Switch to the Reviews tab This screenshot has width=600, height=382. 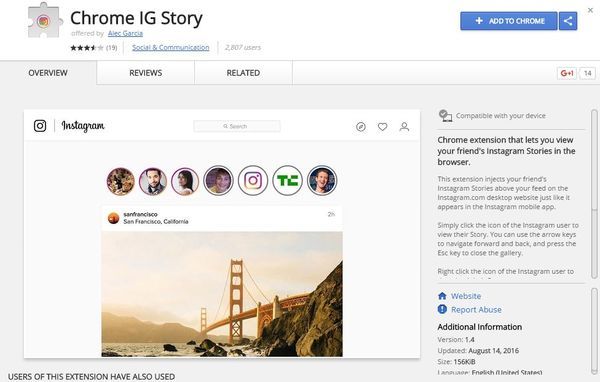point(145,73)
